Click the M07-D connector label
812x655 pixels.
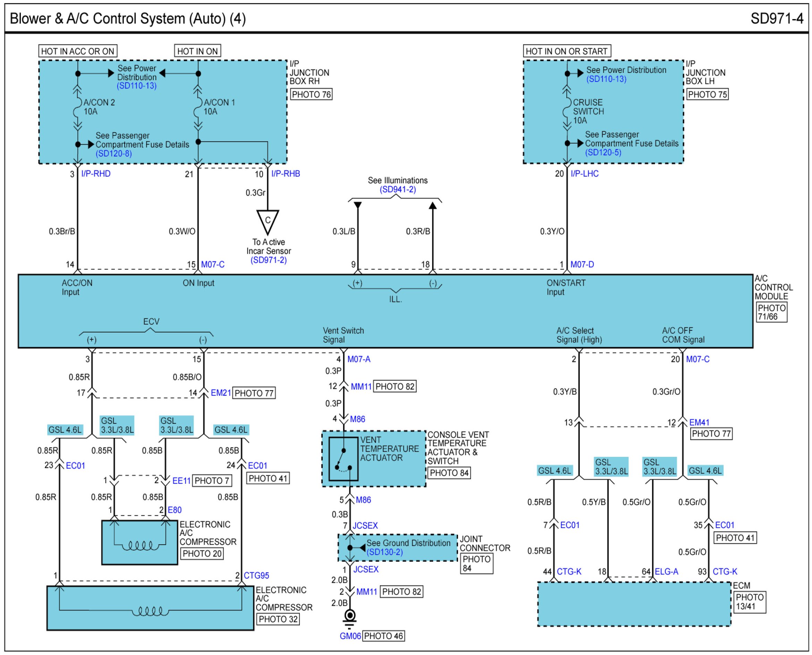point(582,264)
